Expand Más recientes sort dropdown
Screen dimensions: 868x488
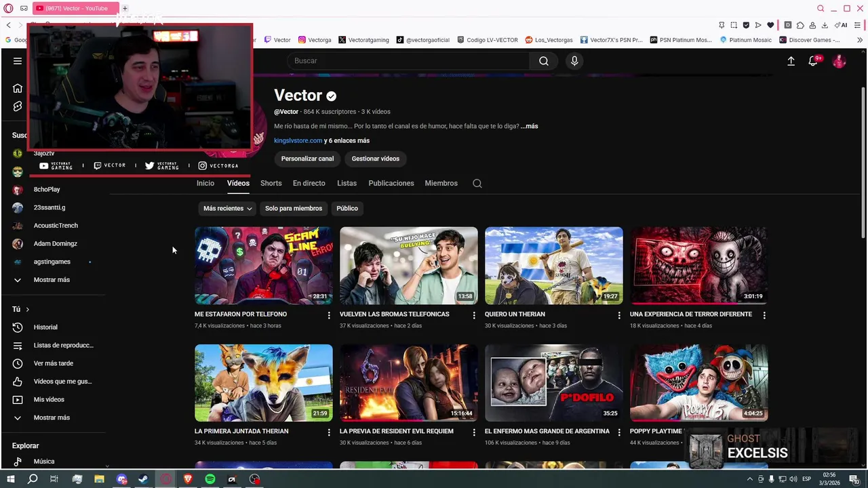(228, 208)
